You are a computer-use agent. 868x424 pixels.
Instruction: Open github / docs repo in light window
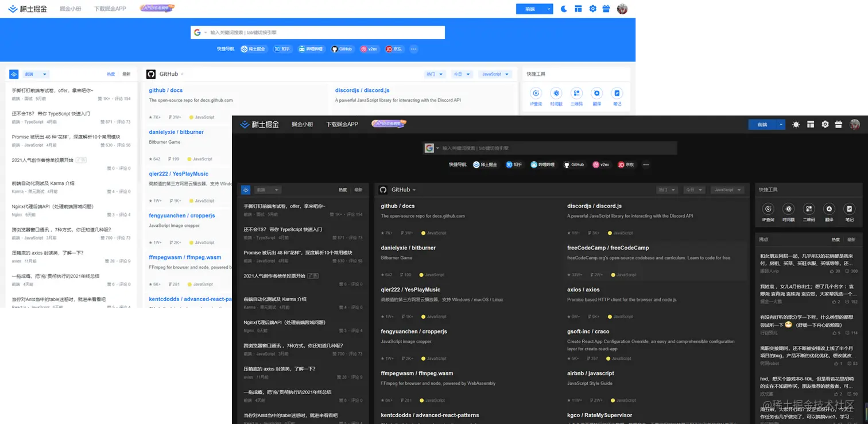point(166,90)
